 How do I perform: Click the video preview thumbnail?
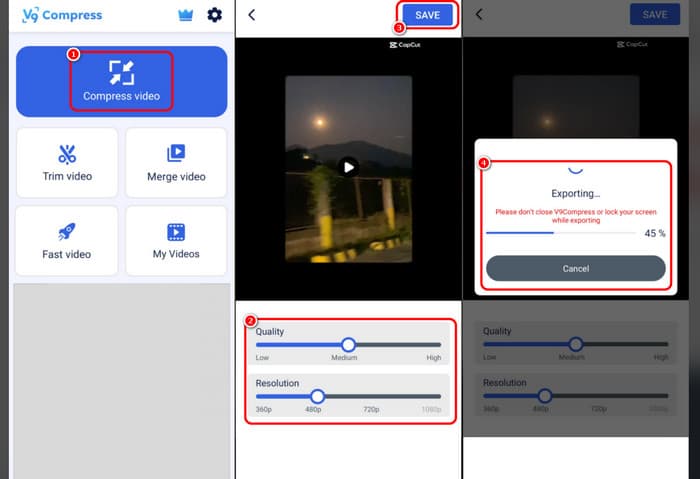(349, 169)
